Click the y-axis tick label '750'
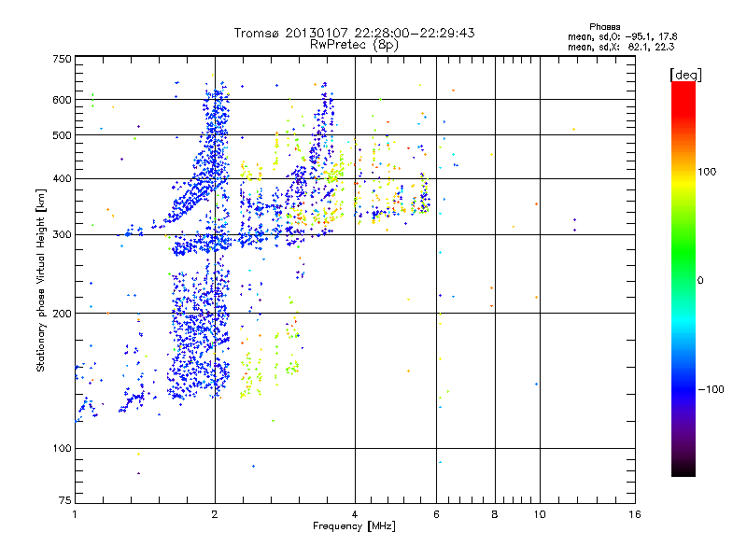The height and width of the screenshot is (560, 747). (62, 59)
